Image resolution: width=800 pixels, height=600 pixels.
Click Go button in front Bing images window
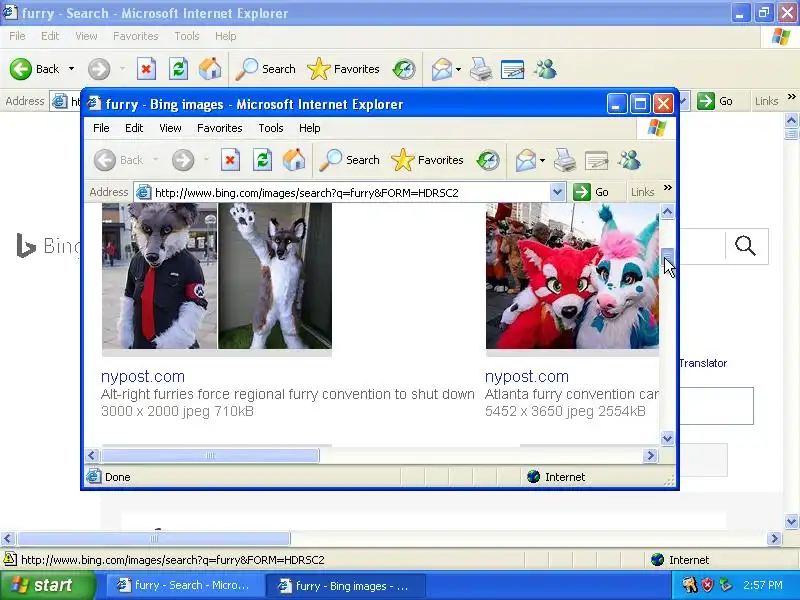pyautogui.click(x=591, y=192)
